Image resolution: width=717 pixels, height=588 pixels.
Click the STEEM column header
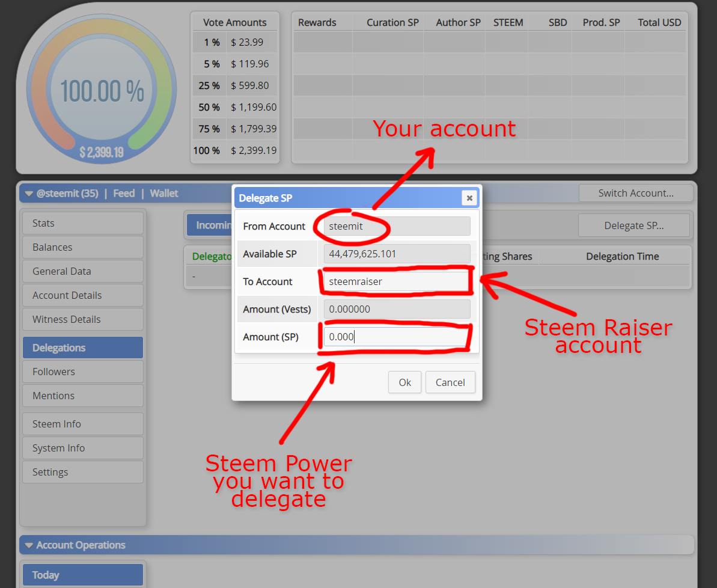pyautogui.click(x=508, y=22)
